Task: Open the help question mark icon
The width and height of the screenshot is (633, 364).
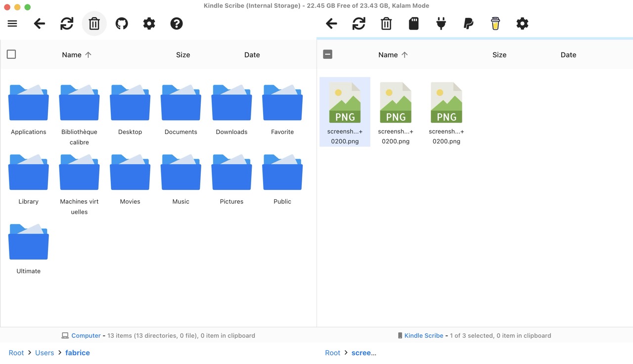Action: pyautogui.click(x=177, y=23)
